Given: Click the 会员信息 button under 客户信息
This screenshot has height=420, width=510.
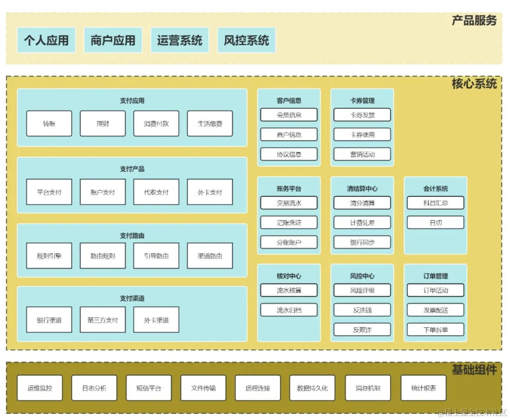Looking at the screenshot, I should point(289,115).
